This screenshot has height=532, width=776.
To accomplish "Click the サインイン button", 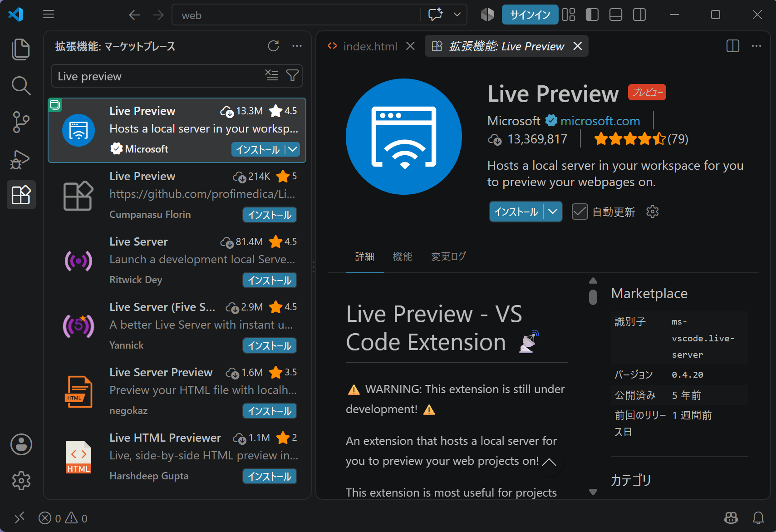I will click(x=530, y=15).
